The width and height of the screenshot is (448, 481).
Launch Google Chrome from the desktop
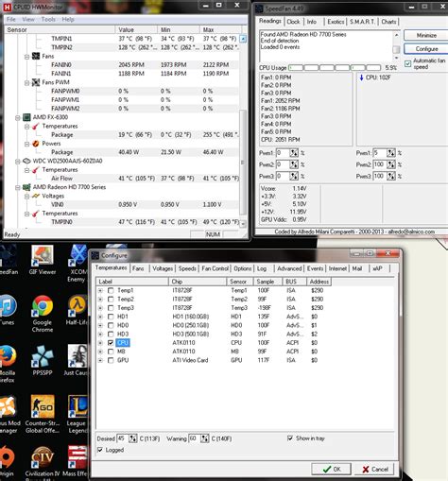(x=42, y=314)
